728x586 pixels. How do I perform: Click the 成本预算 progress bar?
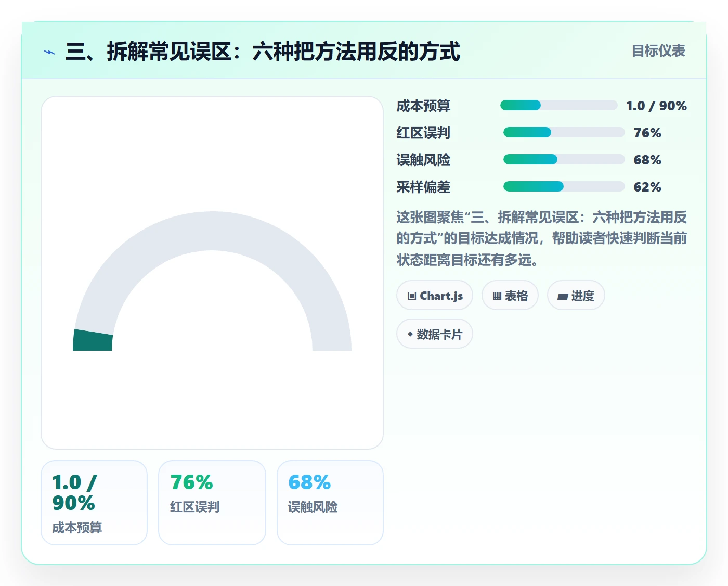tap(558, 106)
